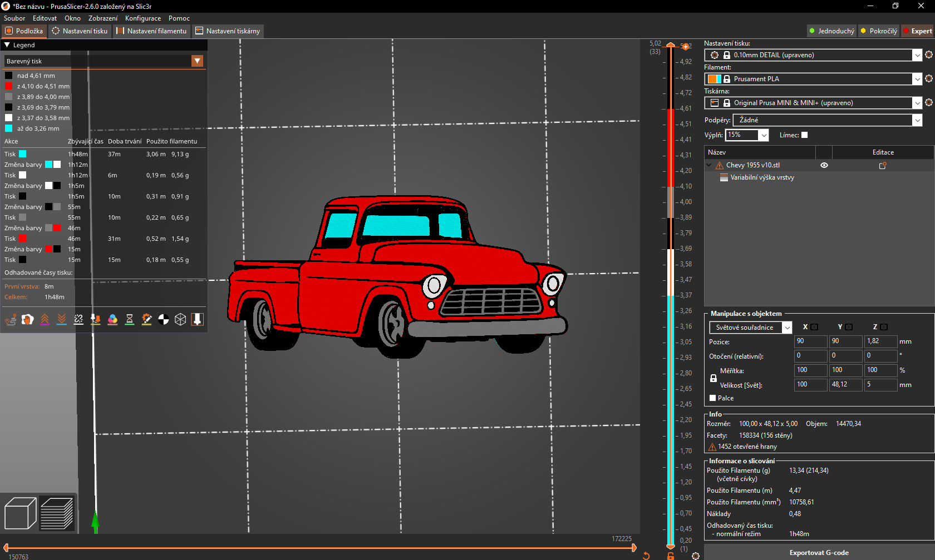Image resolution: width=935 pixels, height=560 pixels.
Task: Toggle retractions visibility icon
Action: coord(45,319)
